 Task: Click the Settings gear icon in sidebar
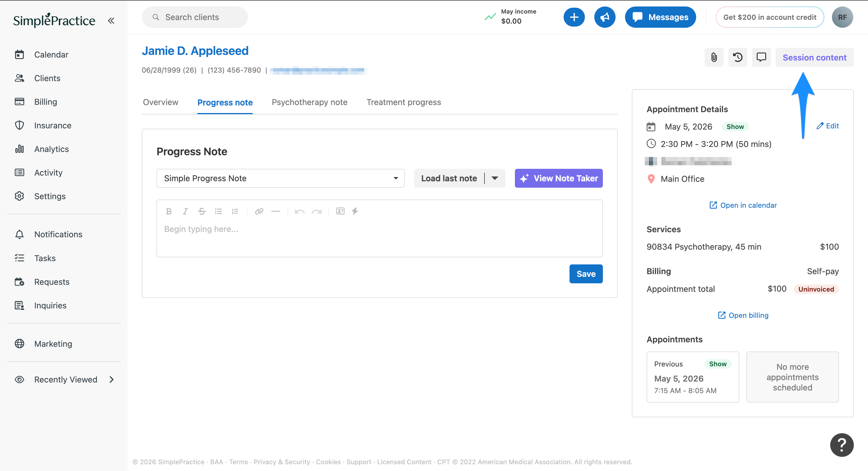pyautogui.click(x=19, y=196)
